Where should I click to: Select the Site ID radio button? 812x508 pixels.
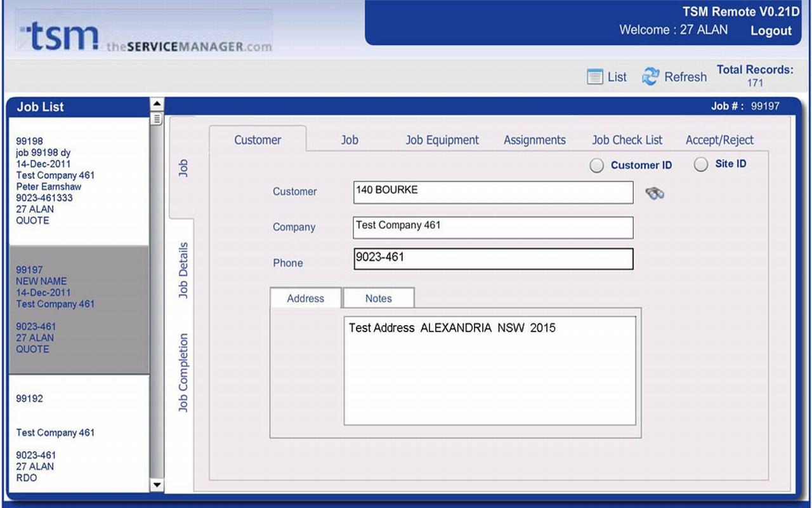click(x=700, y=164)
